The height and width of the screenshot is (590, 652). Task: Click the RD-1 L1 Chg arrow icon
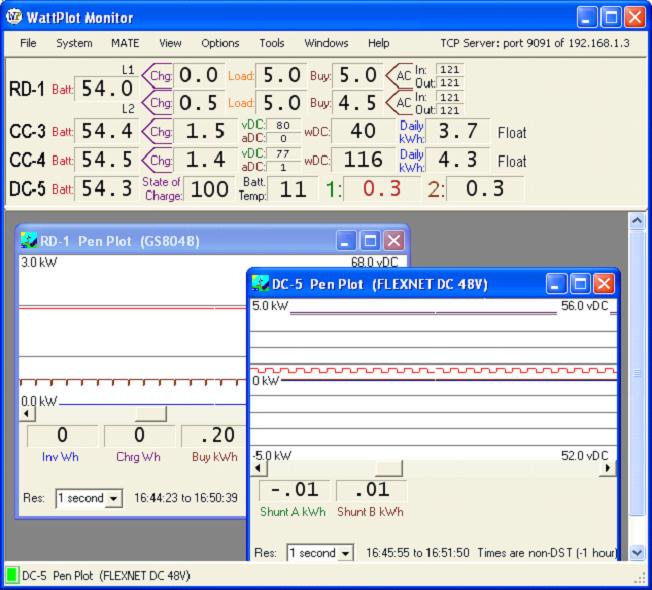[156, 76]
